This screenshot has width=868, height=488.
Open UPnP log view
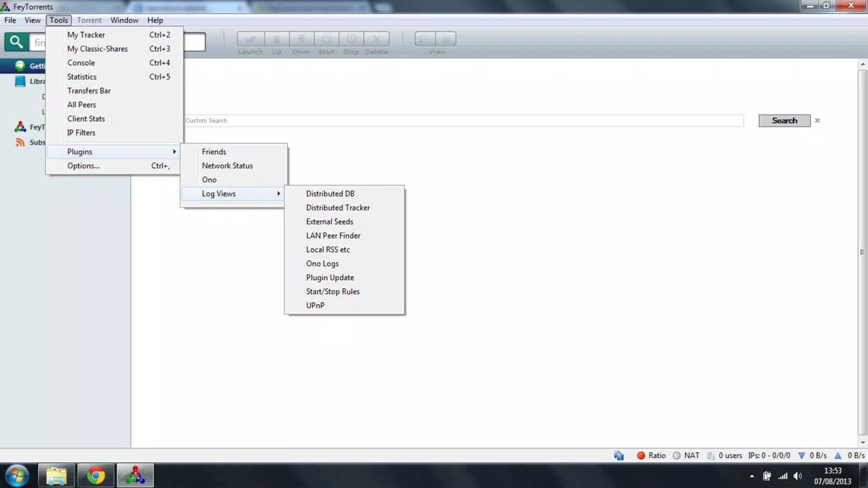click(x=344, y=306)
